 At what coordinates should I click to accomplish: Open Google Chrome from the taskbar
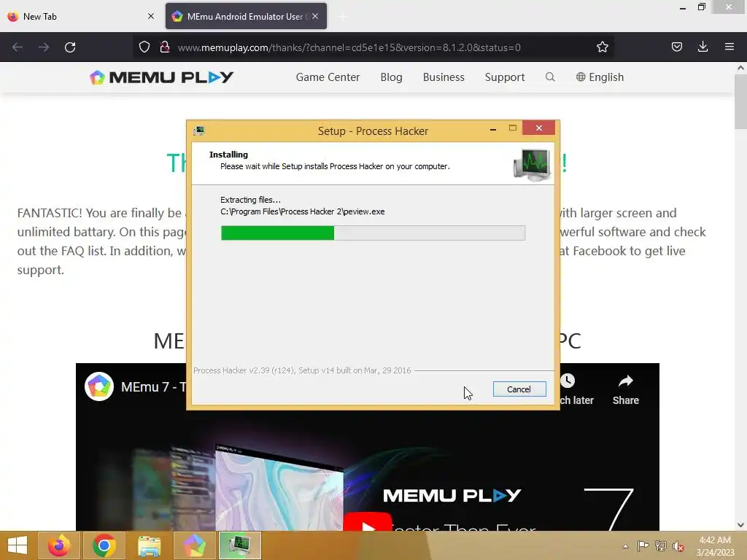pos(104,545)
